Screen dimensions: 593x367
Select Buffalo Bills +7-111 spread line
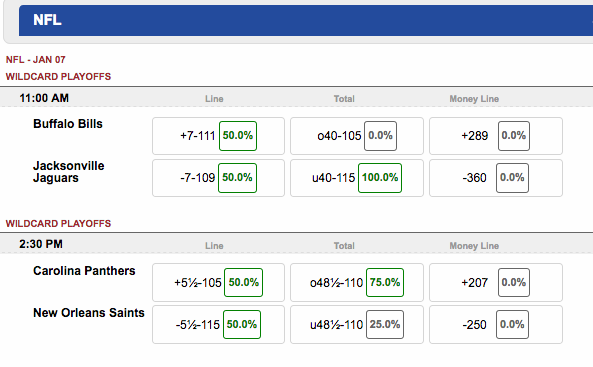tap(218, 136)
